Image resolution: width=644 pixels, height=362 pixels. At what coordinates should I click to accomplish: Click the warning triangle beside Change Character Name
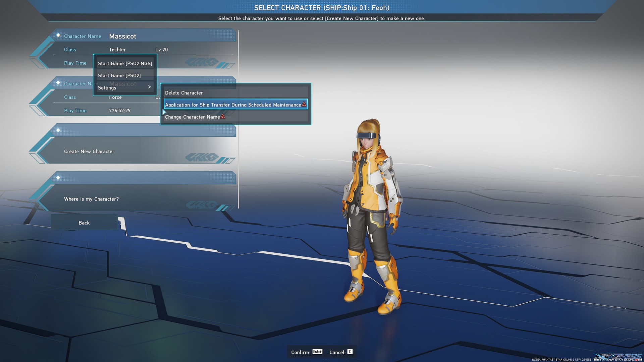tap(223, 117)
